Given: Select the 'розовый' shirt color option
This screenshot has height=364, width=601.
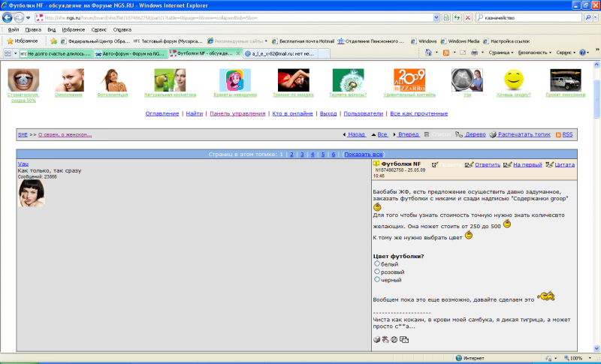Looking at the screenshot, I should 377,272.
